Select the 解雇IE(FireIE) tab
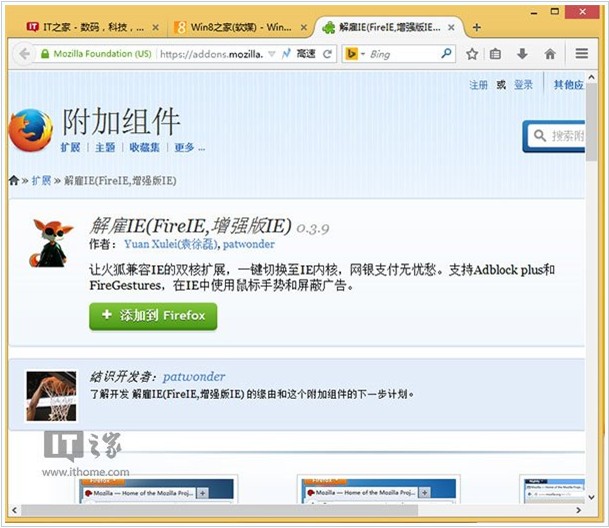The height and width of the screenshot is (528, 609). (x=388, y=27)
